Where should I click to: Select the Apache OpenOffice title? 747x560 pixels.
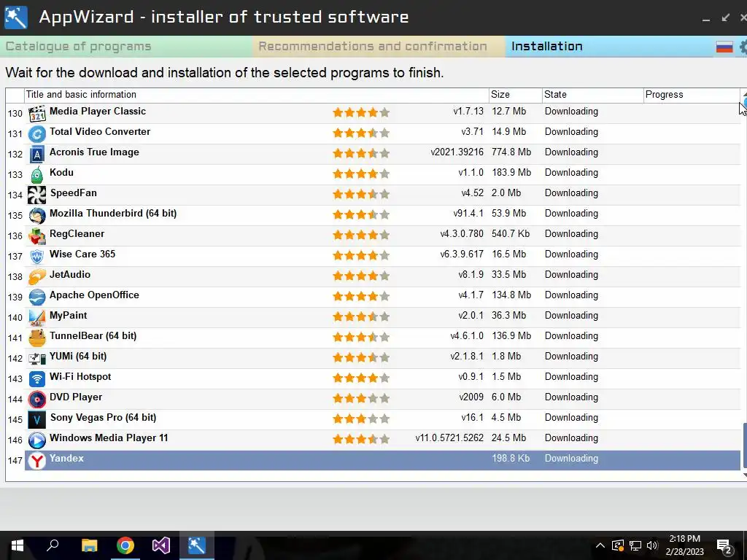click(x=94, y=295)
